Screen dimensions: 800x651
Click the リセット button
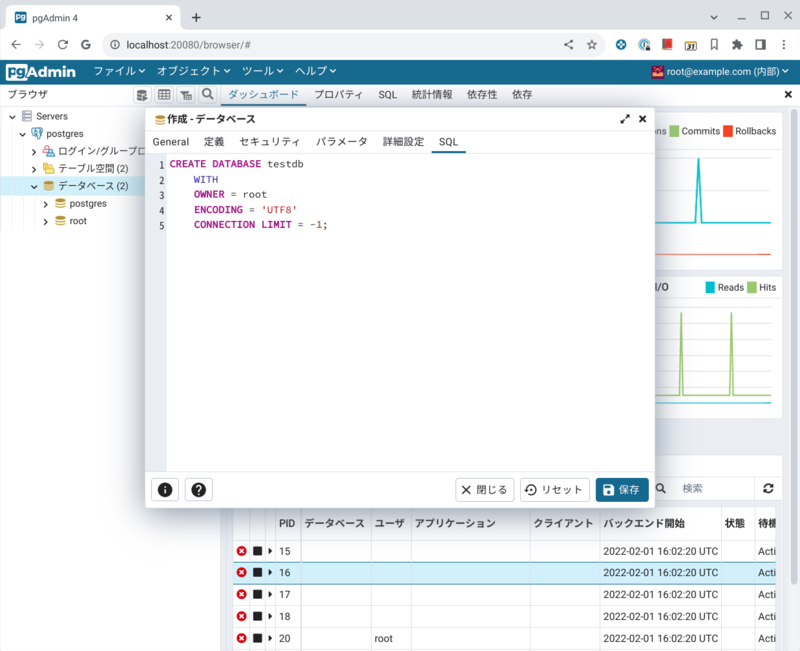pos(553,490)
